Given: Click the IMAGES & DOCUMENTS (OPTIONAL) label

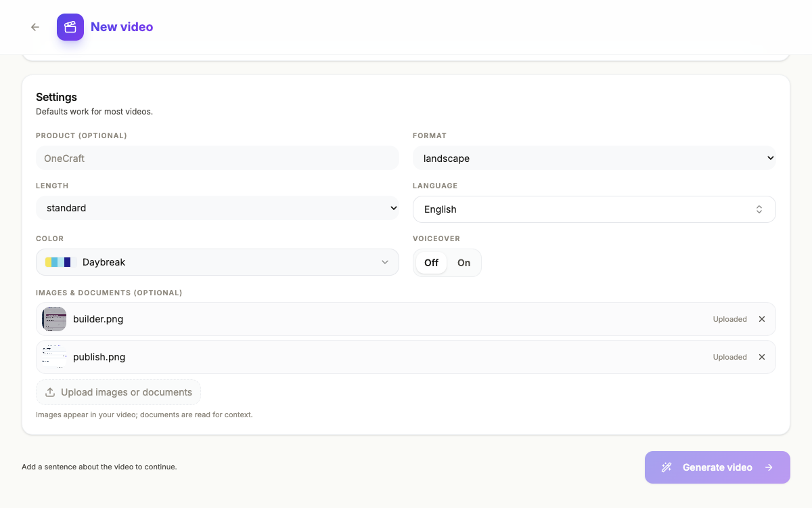Looking at the screenshot, I should [x=109, y=293].
